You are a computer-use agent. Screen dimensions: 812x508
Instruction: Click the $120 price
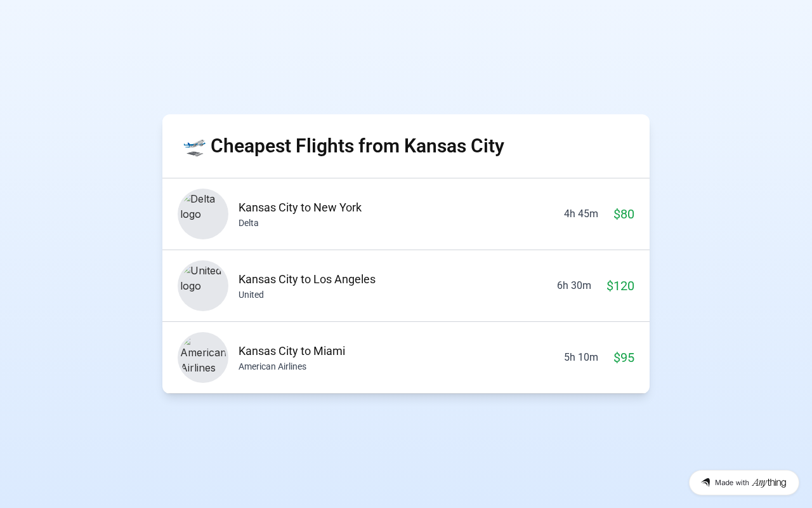click(620, 286)
